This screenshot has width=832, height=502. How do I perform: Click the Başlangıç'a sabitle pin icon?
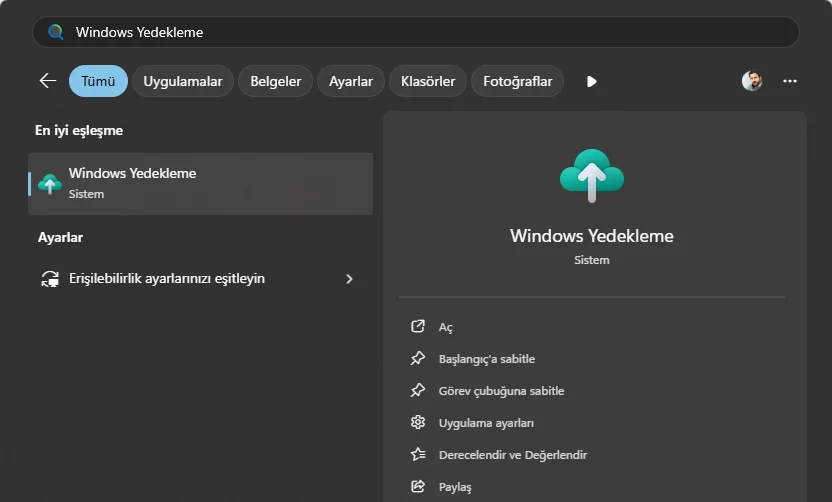pyautogui.click(x=418, y=358)
